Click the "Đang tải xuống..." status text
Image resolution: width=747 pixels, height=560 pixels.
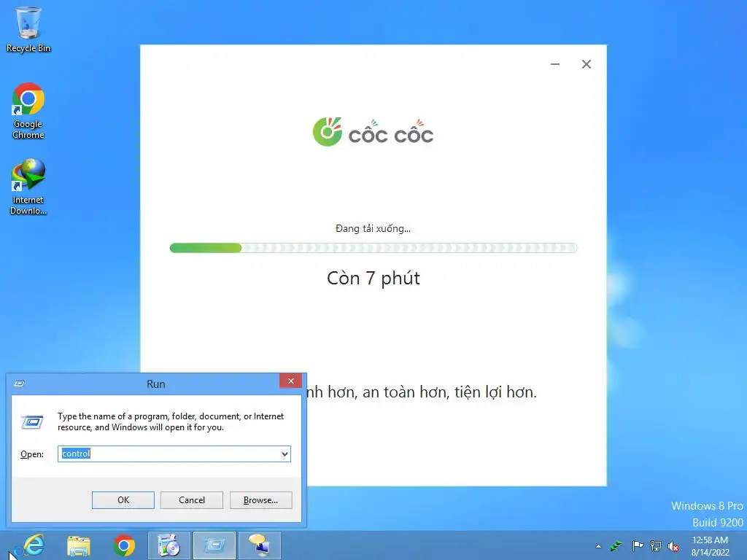(373, 228)
